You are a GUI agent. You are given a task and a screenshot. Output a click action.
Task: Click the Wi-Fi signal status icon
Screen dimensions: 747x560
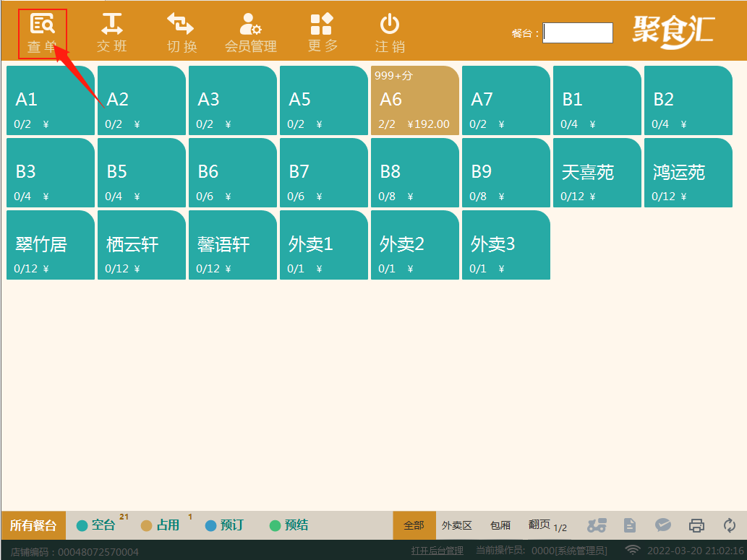(632, 550)
